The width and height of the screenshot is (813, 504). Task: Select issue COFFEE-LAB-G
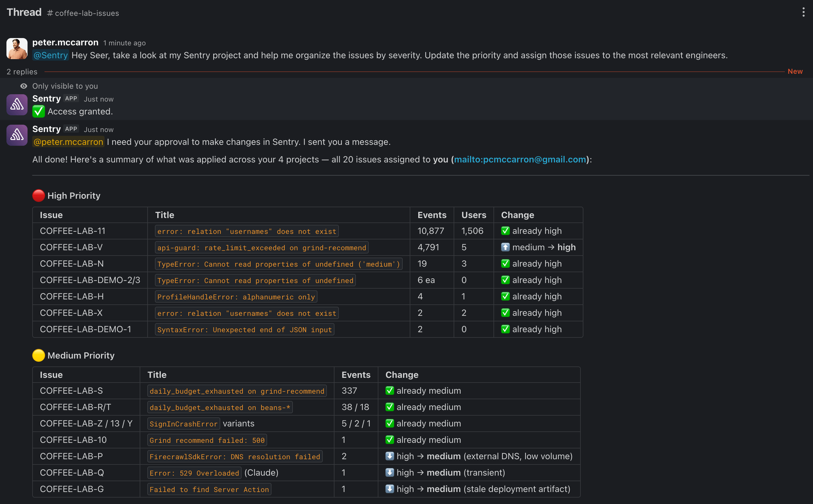pyautogui.click(x=72, y=489)
